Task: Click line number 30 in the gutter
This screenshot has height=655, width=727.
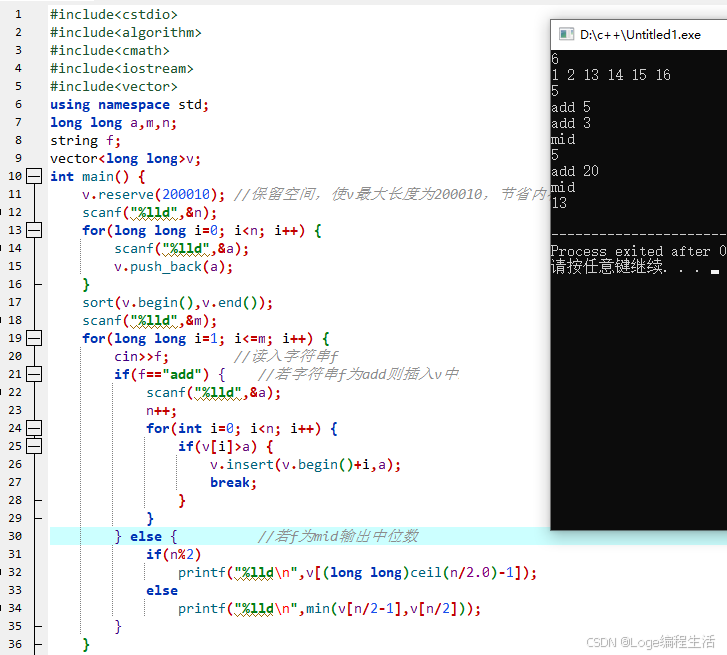Action: (15, 537)
